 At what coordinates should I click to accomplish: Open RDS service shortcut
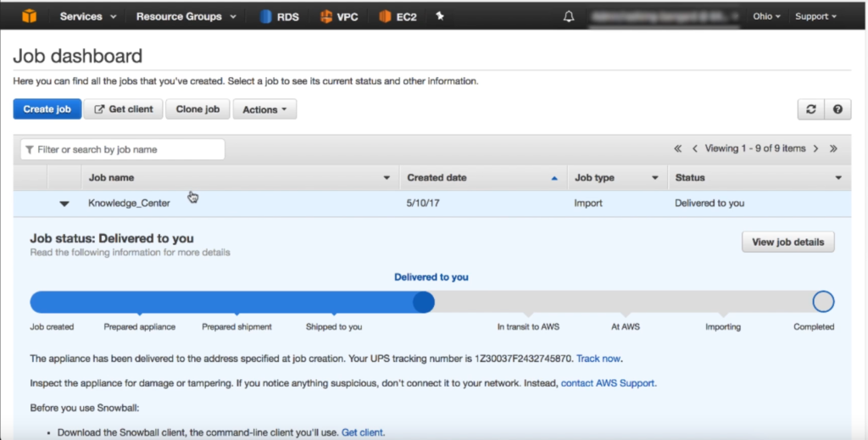[279, 16]
